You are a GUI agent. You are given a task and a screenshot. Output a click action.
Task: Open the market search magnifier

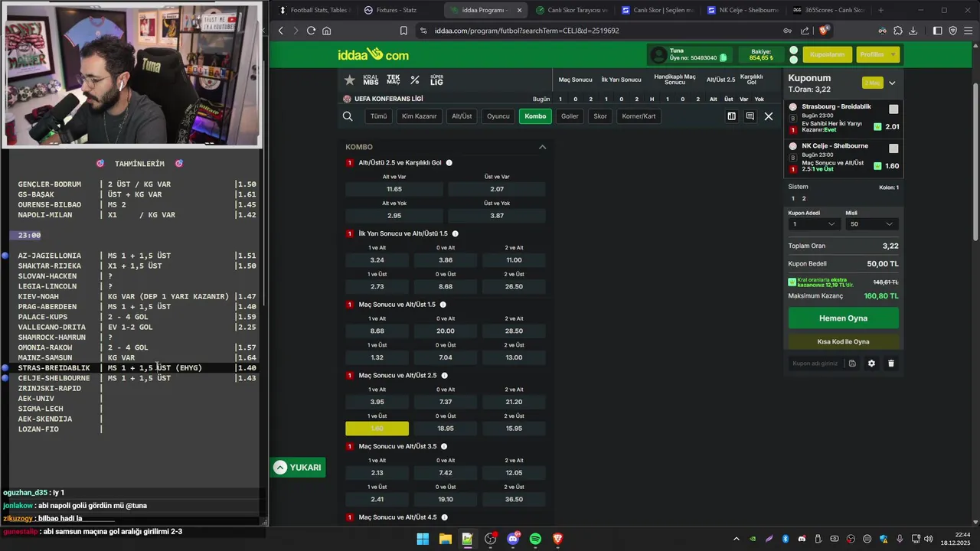pyautogui.click(x=348, y=116)
